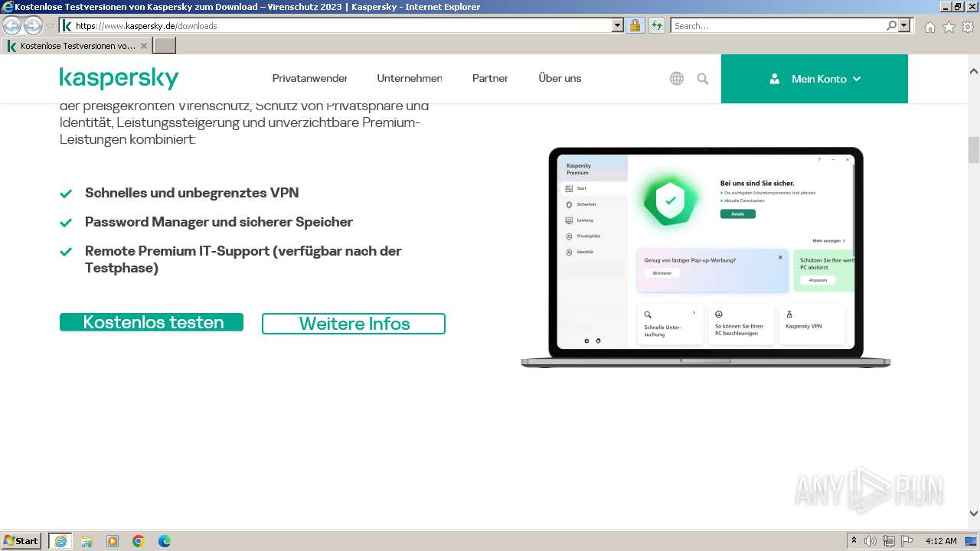Click the Kaspersky Premium laptop screenshot
Screen dimensions: 980x551
click(x=705, y=256)
